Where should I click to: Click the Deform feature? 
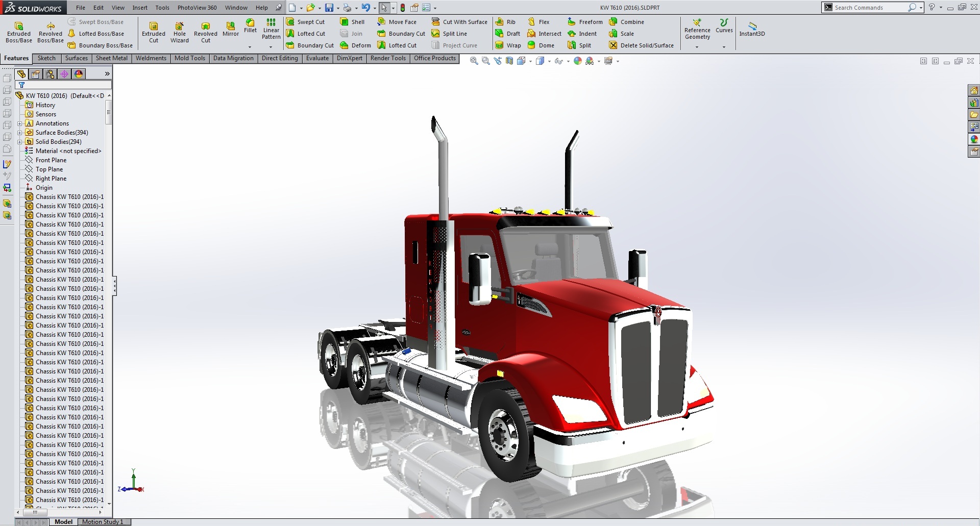coord(355,45)
